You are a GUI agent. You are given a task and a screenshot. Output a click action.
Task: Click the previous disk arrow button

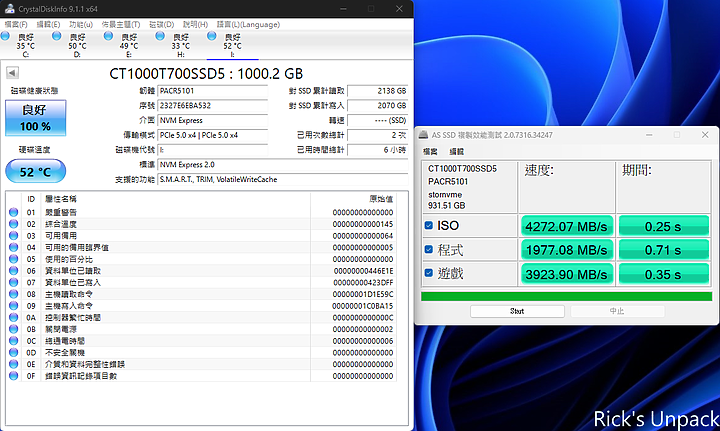coord(12,73)
